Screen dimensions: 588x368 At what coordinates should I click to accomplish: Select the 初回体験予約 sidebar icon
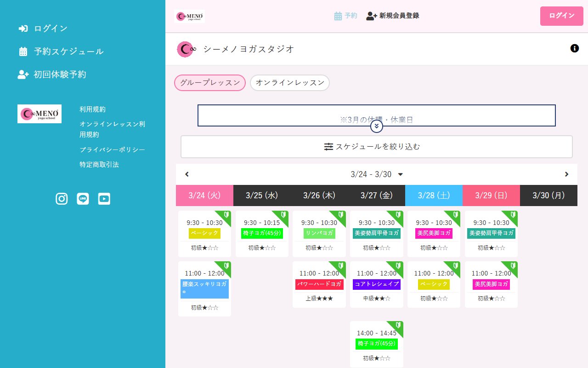[23, 74]
